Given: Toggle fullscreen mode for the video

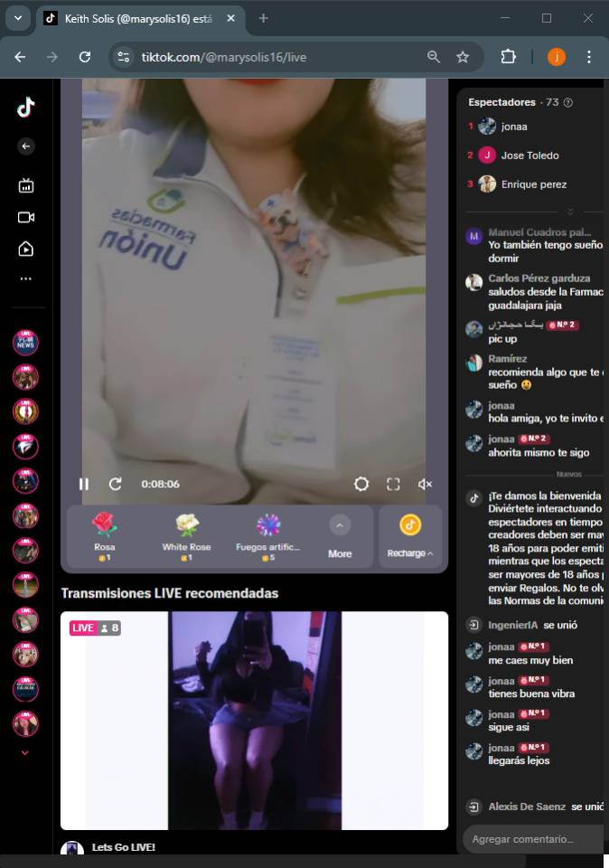Looking at the screenshot, I should coord(393,484).
